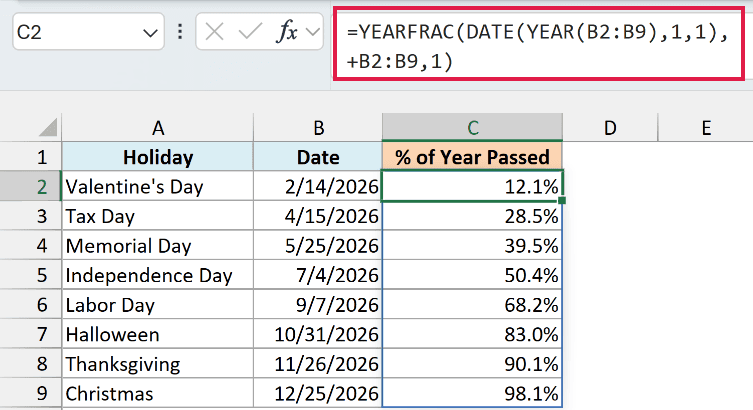Select the Christmas cell
This screenshot has height=410, width=753.
click(x=158, y=393)
